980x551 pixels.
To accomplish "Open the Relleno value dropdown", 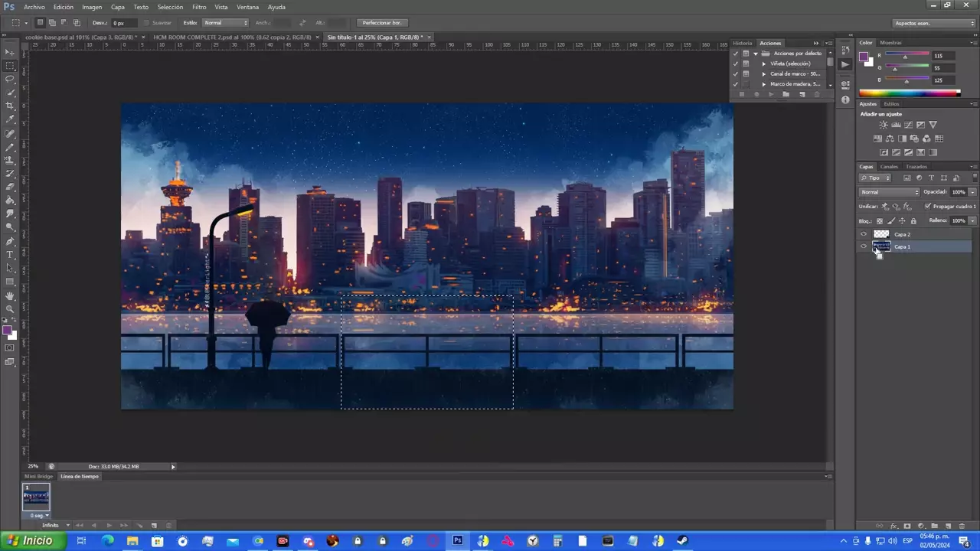I will [972, 220].
